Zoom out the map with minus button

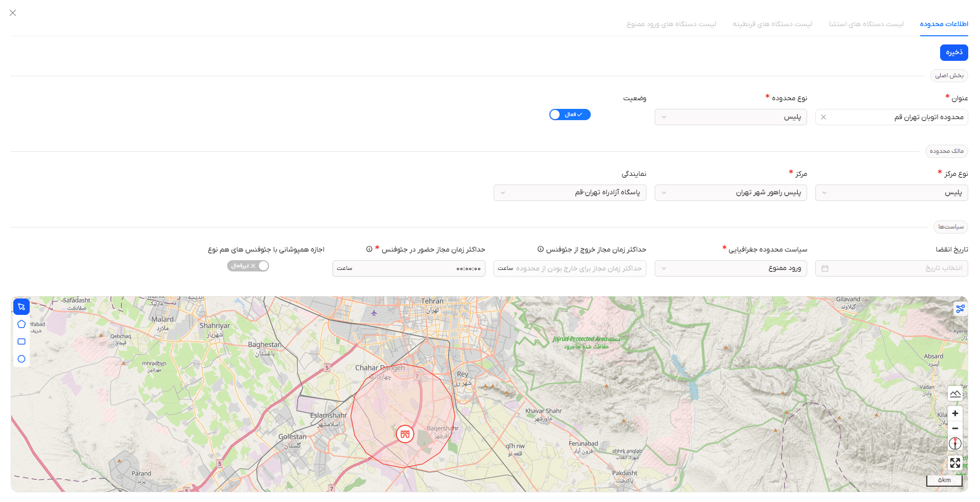coord(955,428)
